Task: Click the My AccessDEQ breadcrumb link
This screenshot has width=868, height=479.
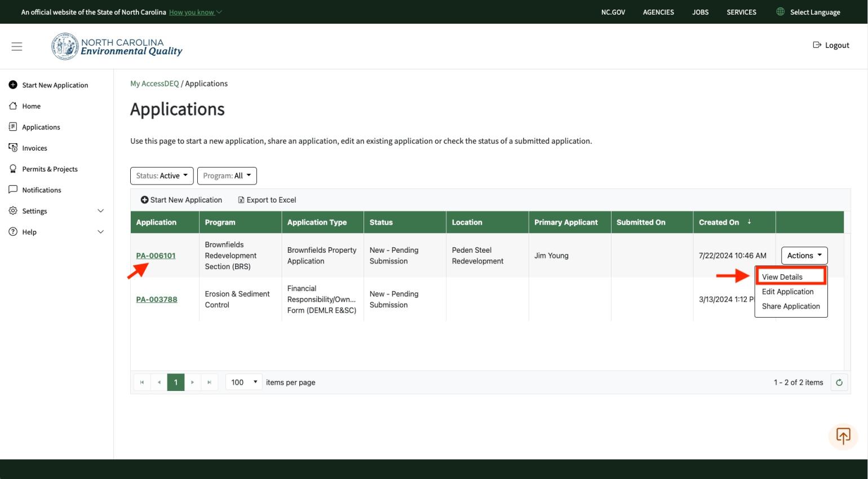Action: coord(154,83)
